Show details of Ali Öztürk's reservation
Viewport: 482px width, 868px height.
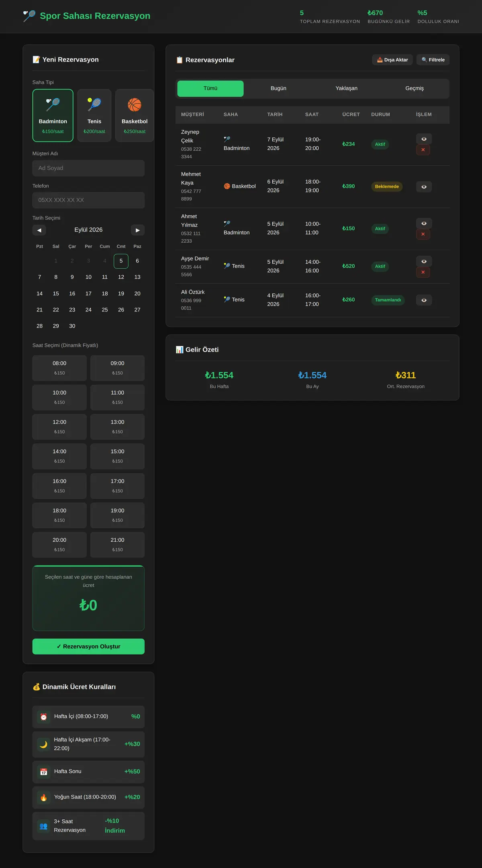coord(424,300)
